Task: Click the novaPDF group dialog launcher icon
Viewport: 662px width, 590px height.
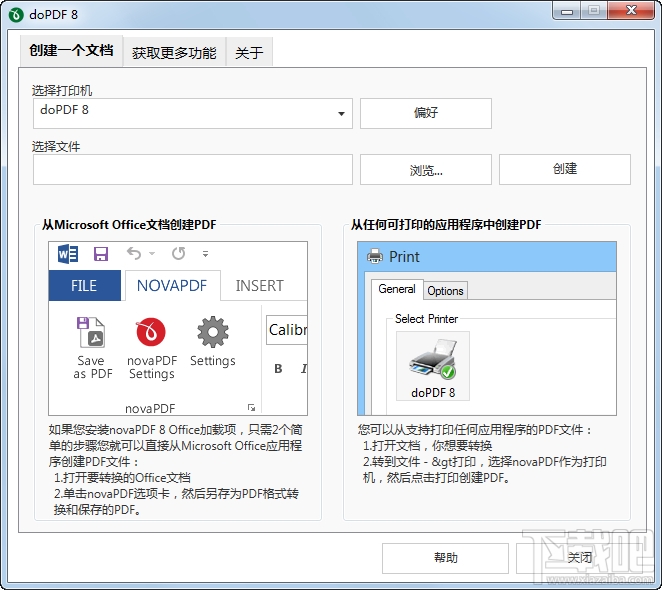Action: [252, 408]
